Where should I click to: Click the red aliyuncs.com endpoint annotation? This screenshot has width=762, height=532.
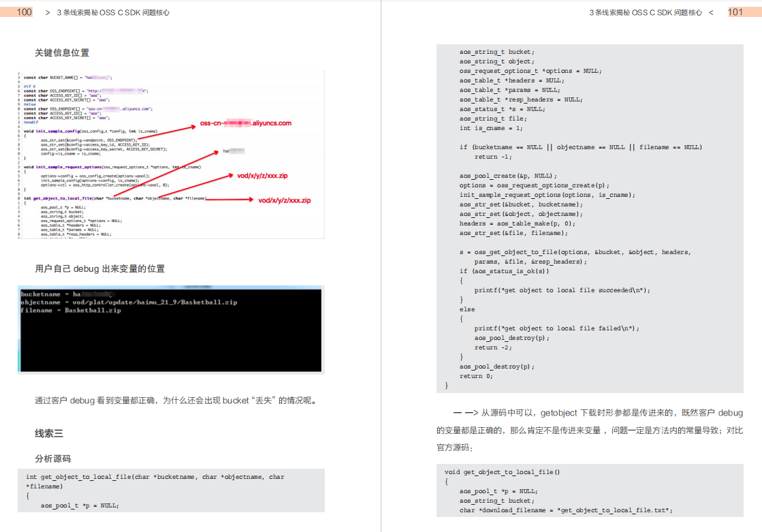click(245, 123)
